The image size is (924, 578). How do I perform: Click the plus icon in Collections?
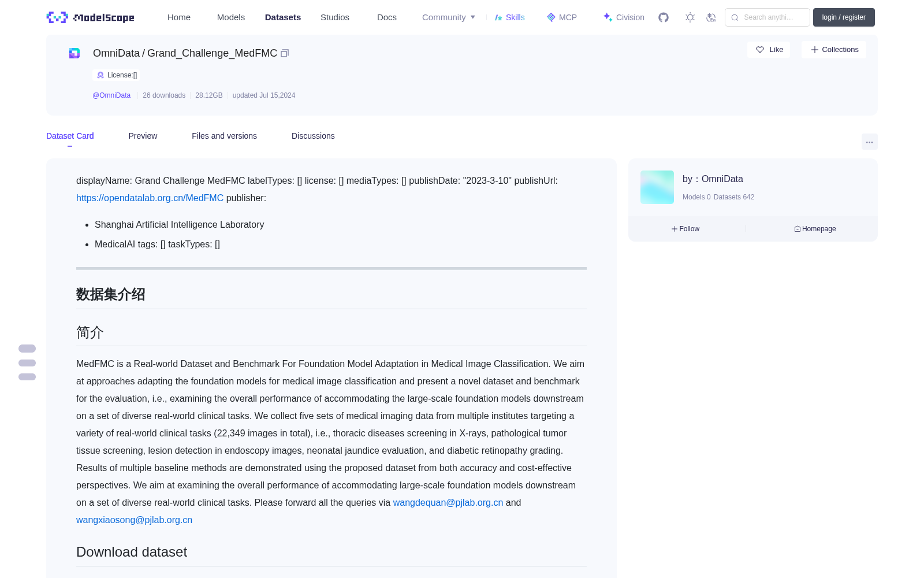[815, 50]
